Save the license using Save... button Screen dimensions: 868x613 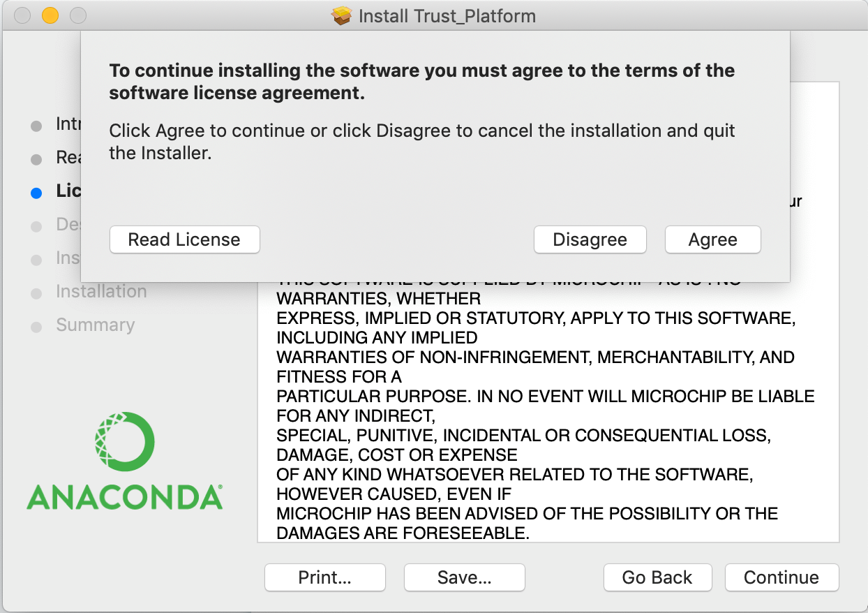(464, 577)
